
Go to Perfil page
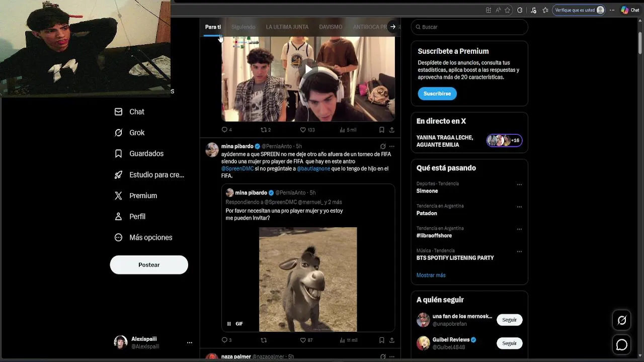(130, 216)
